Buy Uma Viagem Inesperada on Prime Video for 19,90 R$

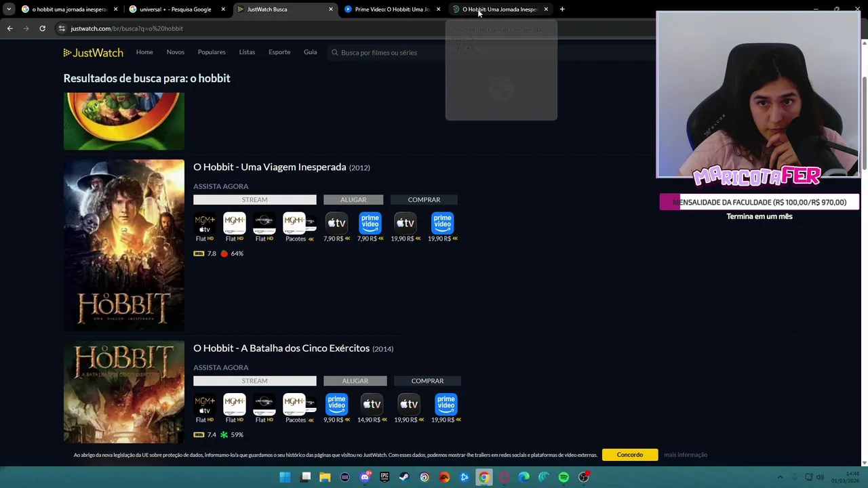(442, 223)
